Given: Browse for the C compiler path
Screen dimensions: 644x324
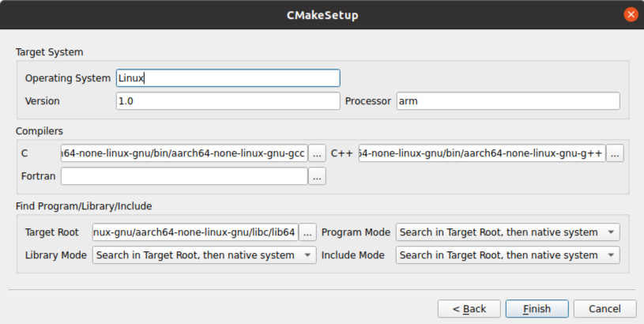Looking at the screenshot, I should pyautogui.click(x=317, y=153).
